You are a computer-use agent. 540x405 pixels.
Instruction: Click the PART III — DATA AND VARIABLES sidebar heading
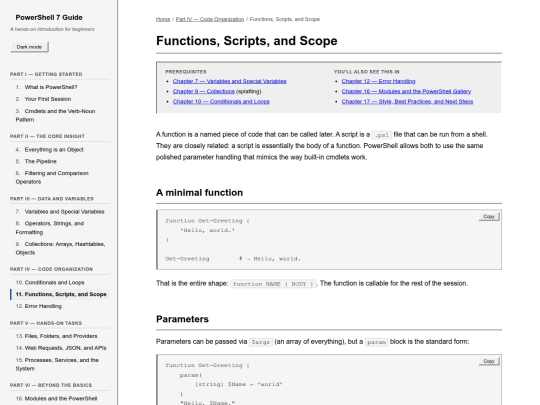52,199
